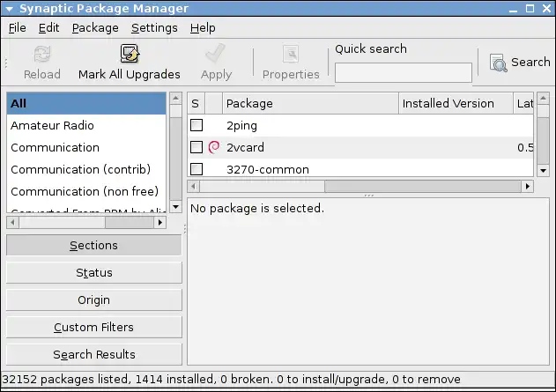Select the Communication (non free) section
The height and width of the screenshot is (392, 556).
pyautogui.click(x=86, y=191)
